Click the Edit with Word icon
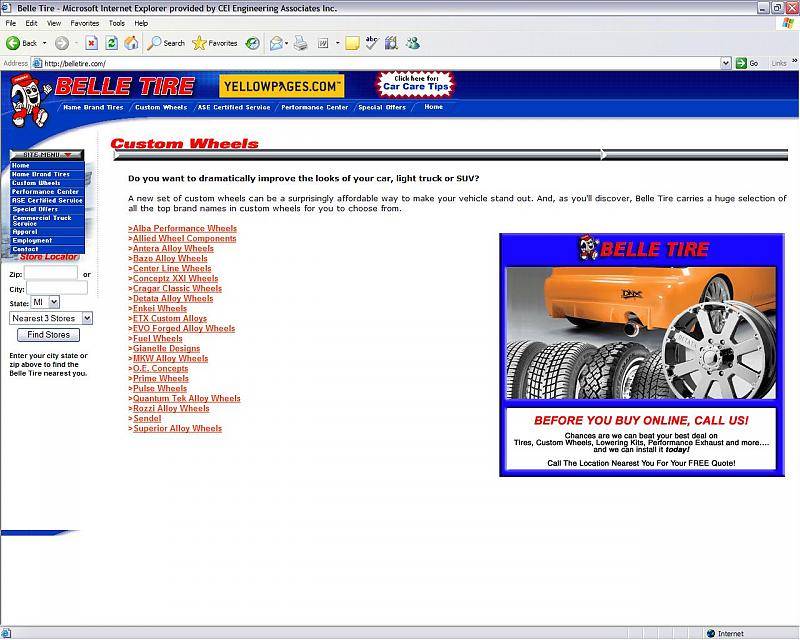This screenshot has height=640, width=800. [x=323, y=43]
